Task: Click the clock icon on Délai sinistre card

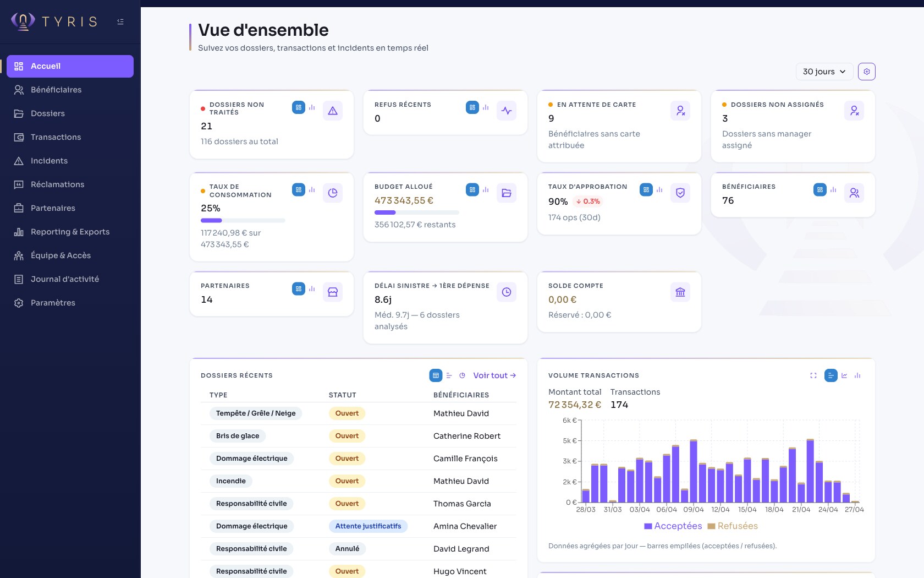Action: 507,292
